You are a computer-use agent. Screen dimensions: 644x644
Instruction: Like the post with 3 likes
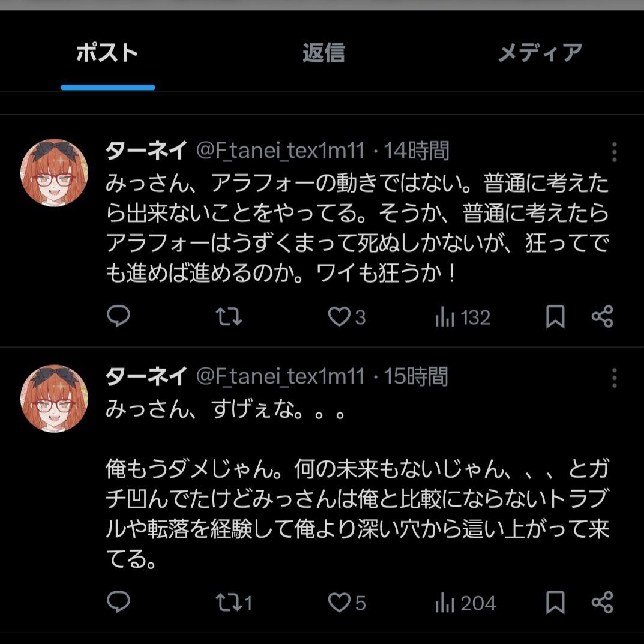pos(339,316)
